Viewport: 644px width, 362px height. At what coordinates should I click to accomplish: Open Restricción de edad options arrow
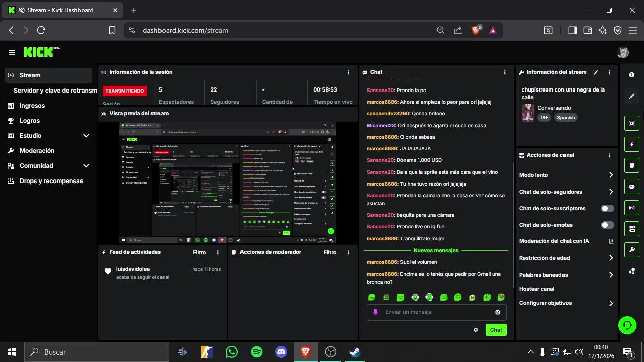click(x=611, y=258)
